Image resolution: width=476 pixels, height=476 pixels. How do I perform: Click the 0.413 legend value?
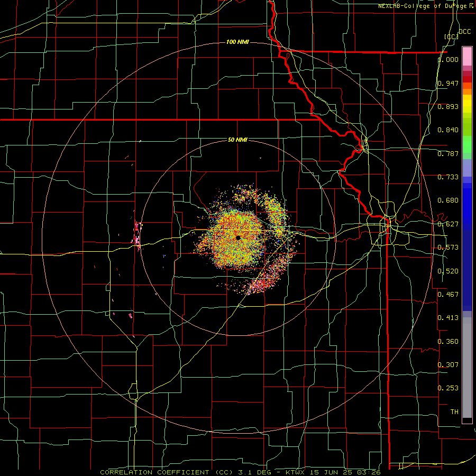tap(448, 318)
